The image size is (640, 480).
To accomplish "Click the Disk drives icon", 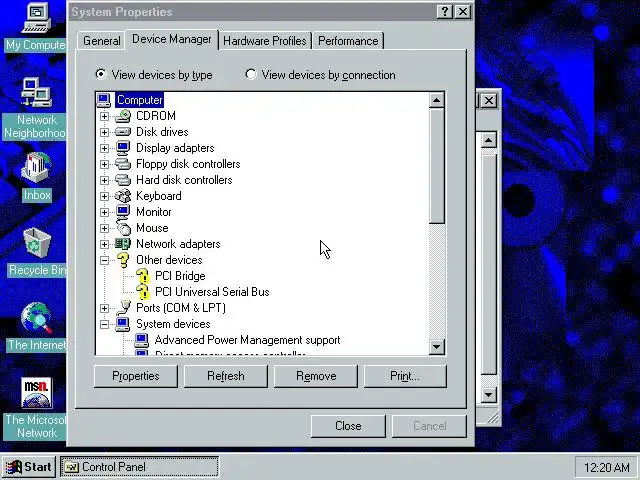I will coord(123,132).
